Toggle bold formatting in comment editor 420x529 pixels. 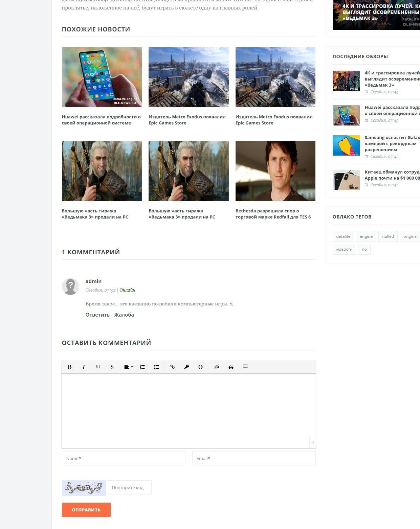70,367
